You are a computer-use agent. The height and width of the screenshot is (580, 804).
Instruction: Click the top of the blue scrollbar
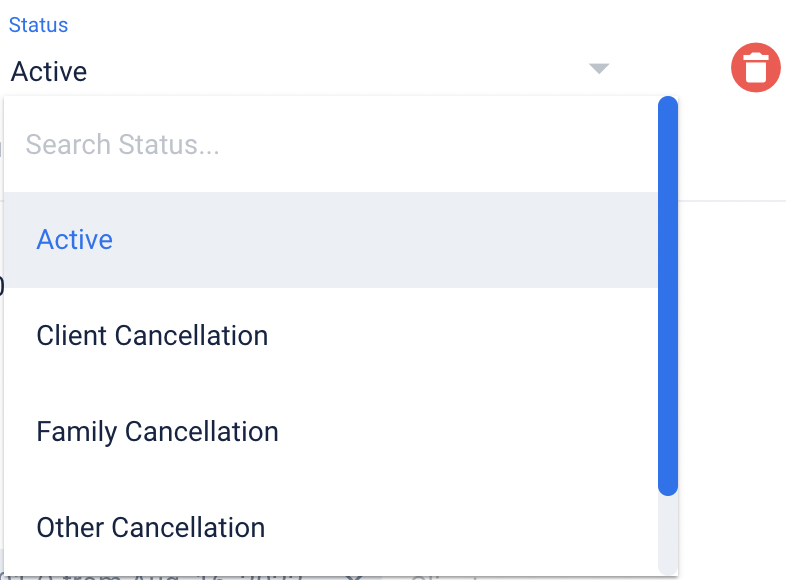pyautogui.click(x=668, y=105)
